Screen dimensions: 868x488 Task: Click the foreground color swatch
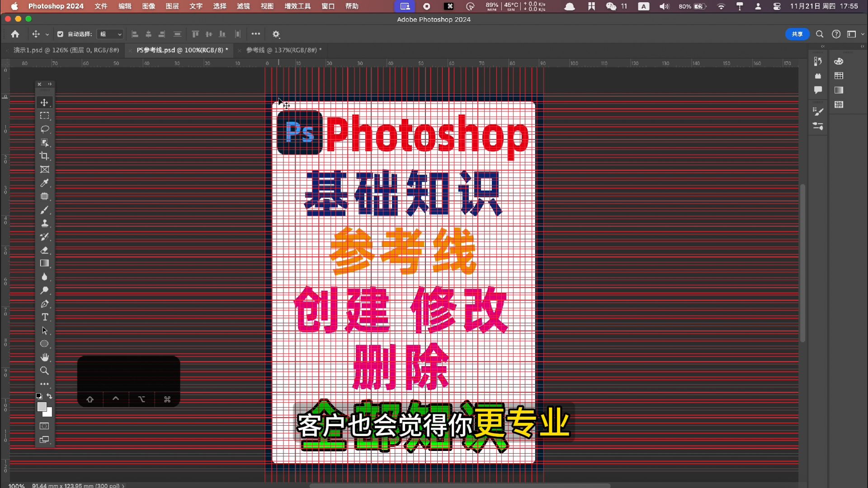[x=42, y=407]
